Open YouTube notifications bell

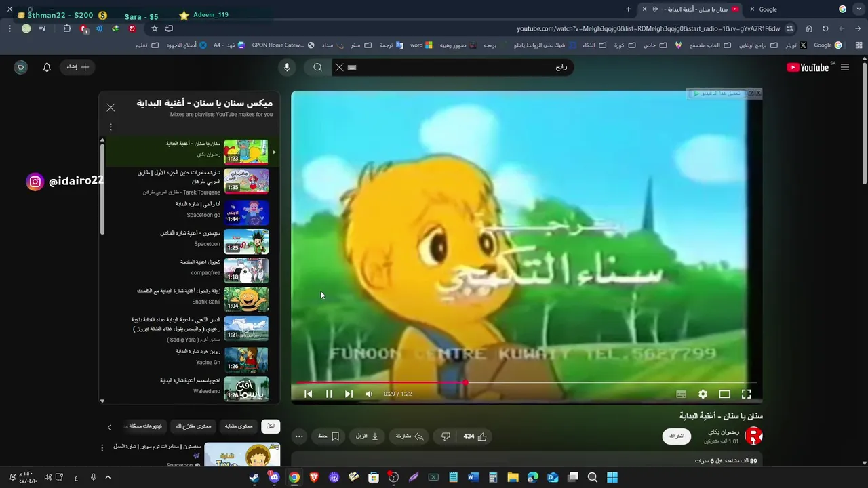click(47, 67)
